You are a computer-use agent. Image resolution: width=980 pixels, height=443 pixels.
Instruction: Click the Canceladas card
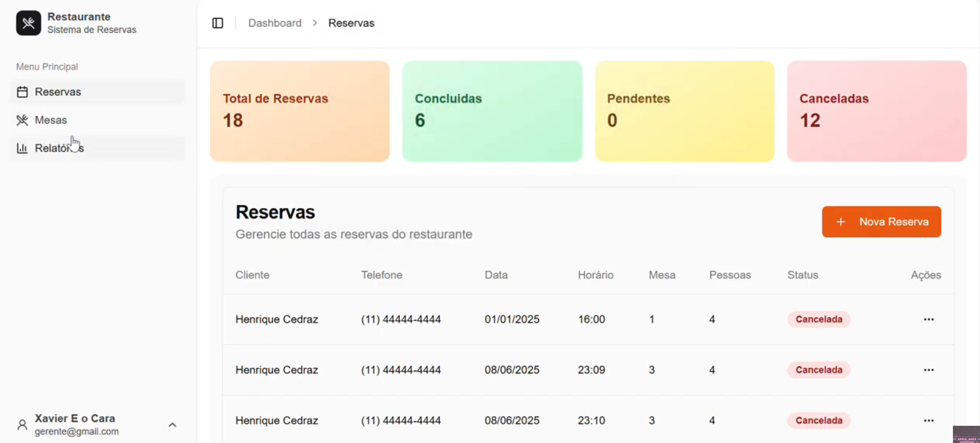click(877, 111)
